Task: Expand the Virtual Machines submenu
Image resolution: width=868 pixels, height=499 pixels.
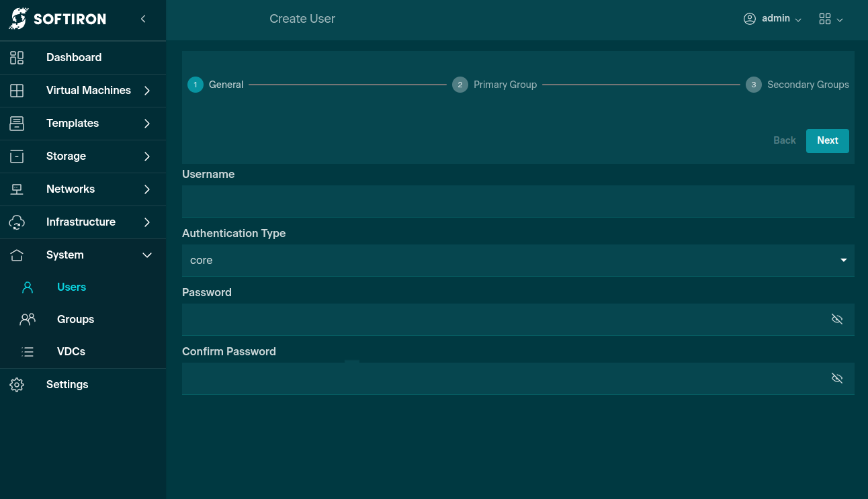Action: pyautogui.click(x=147, y=91)
